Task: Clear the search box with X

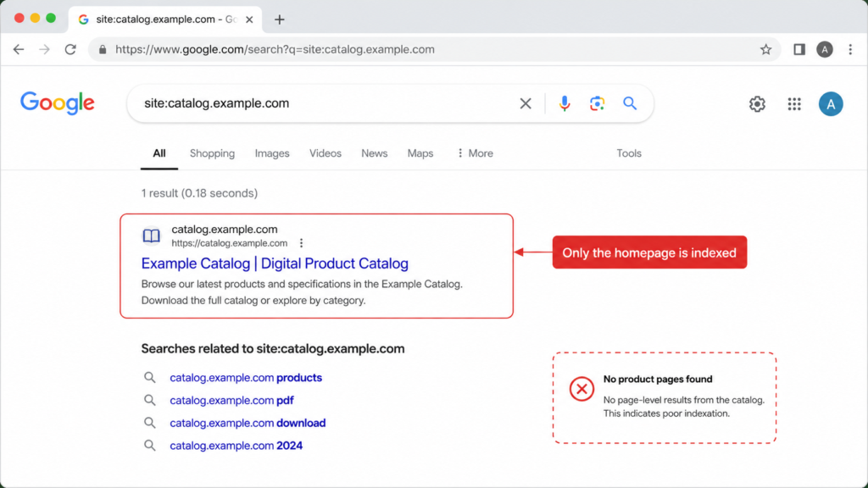Action: click(x=526, y=103)
